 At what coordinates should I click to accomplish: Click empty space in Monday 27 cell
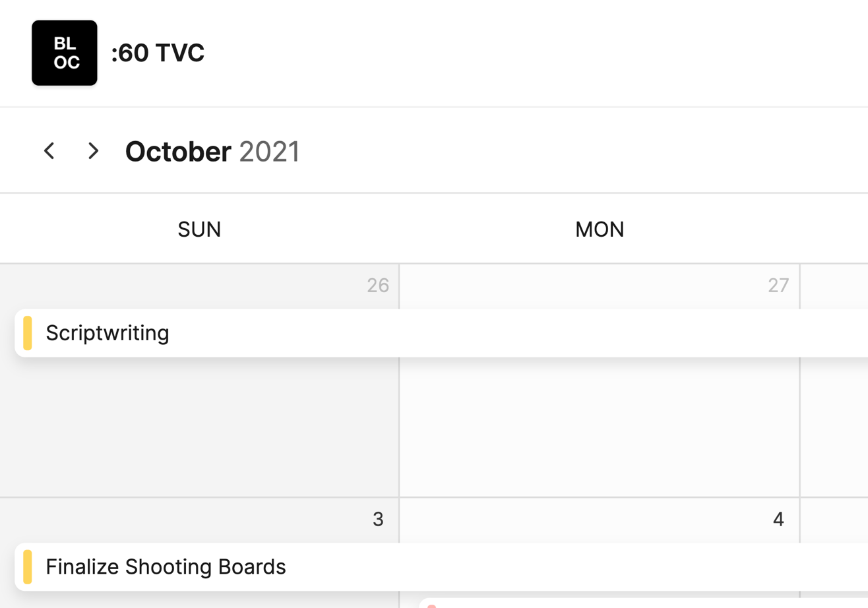point(600,429)
